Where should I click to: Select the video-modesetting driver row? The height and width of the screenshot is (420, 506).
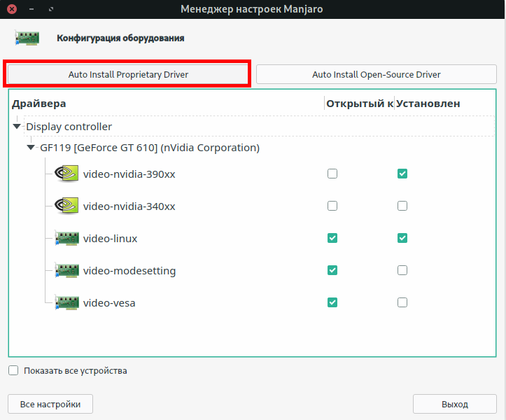point(253,270)
